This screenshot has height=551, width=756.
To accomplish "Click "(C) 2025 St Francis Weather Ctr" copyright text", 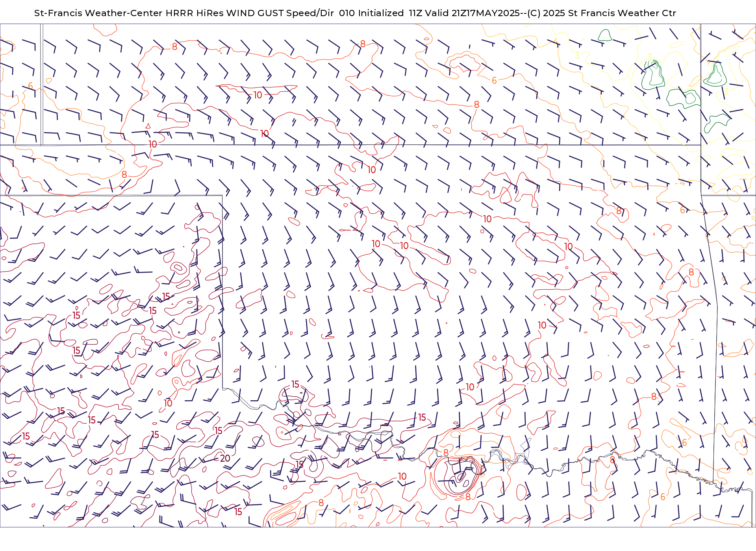I will point(602,13).
